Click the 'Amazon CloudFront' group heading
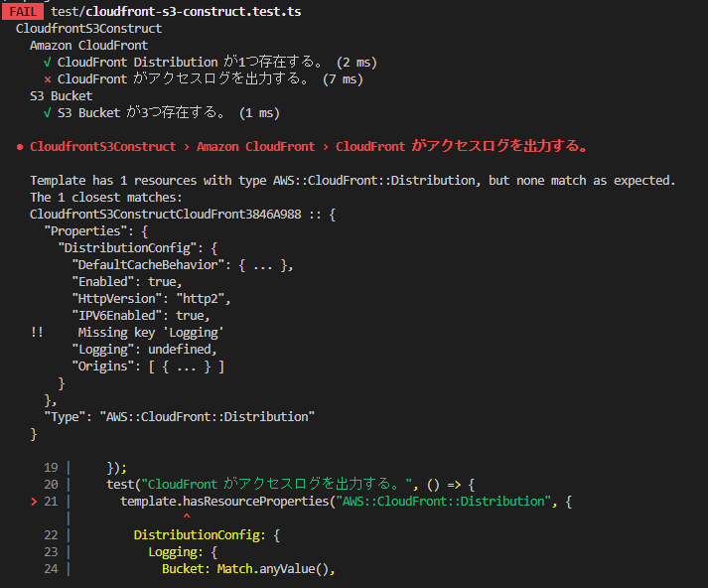Image resolution: width=708 pixels, height=588 pixels. [89, 46]
